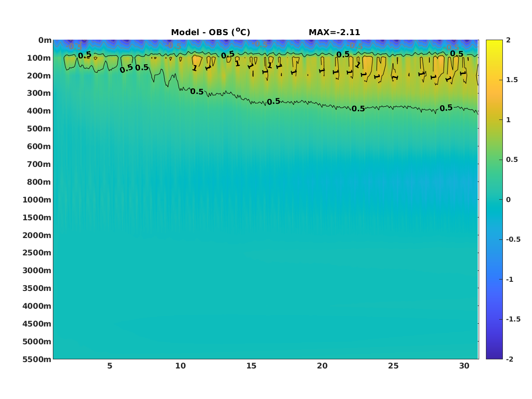Select the x-axis tick label "20"
The height and width of the screenshot is (399, 532).
point(322,366)
